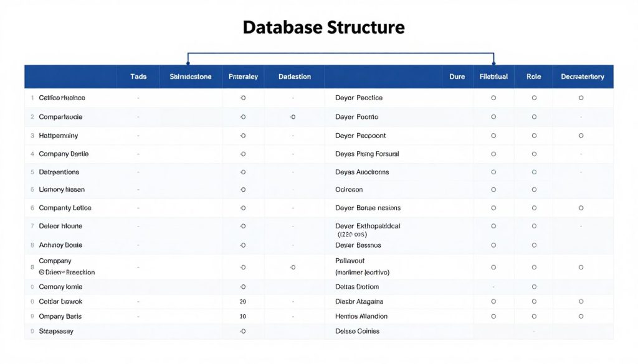Viewport: 638px width, 364px height.
Task: Click the Cottder bewok row name
Action: tap(60, 301)
